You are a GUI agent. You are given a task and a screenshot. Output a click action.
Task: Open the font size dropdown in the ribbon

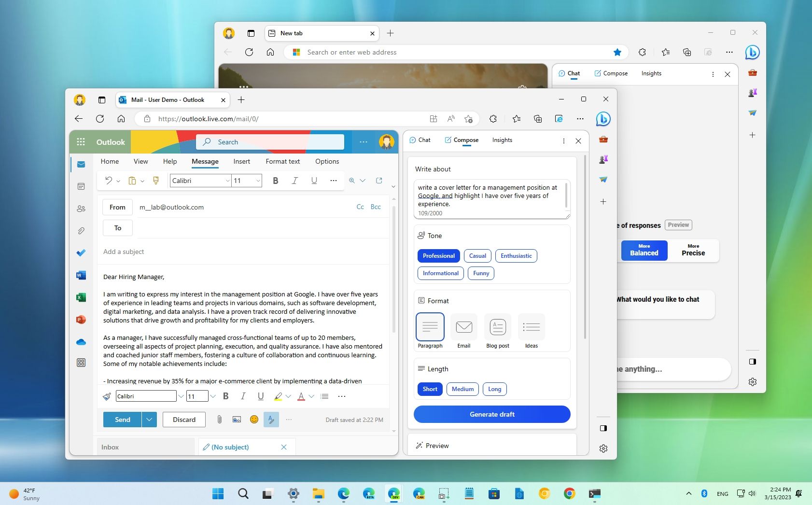click(x=258, y=181)
